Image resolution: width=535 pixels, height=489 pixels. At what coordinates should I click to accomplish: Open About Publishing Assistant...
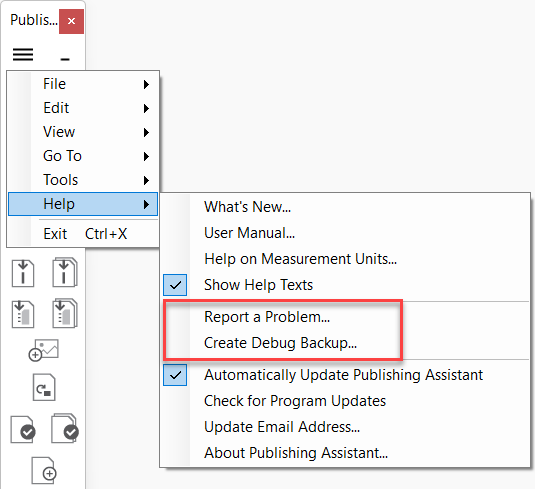click(x=345, y=453)
